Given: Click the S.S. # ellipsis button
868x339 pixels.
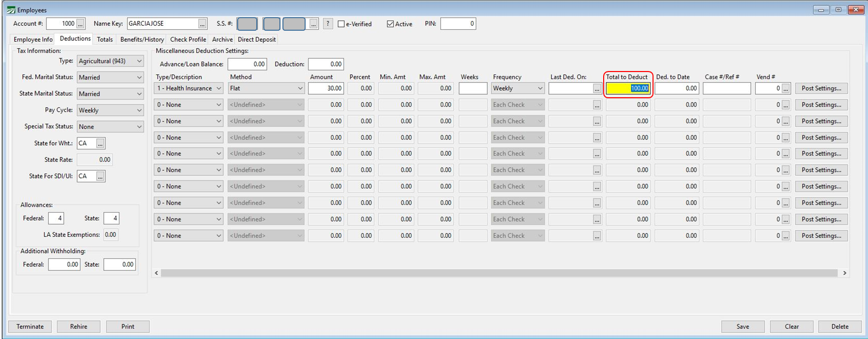Looking at the screenshot, I should pyautogui.click(x=313, y=24).
